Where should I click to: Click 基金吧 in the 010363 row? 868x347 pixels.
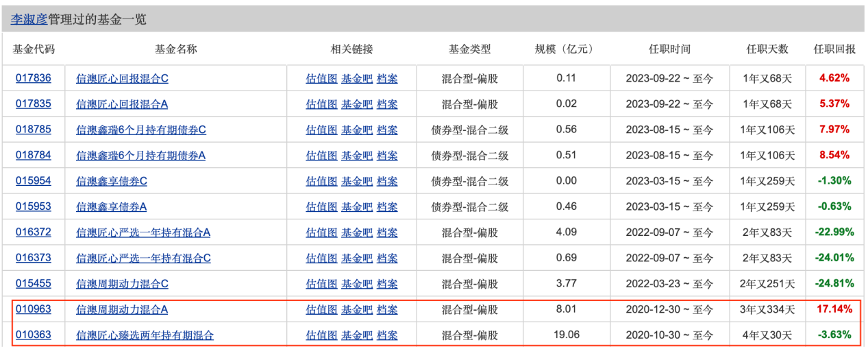coord(357,335)
